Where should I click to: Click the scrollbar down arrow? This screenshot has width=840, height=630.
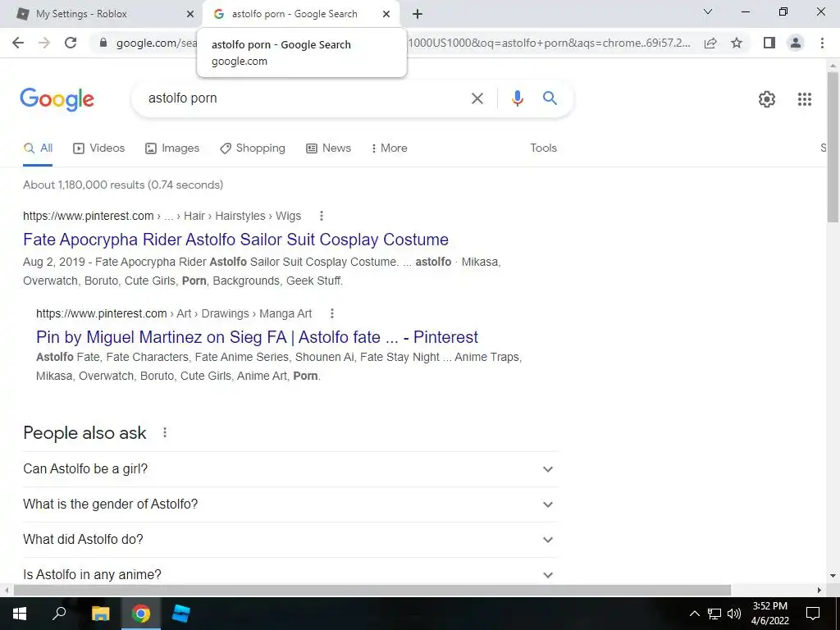(833, 576)
